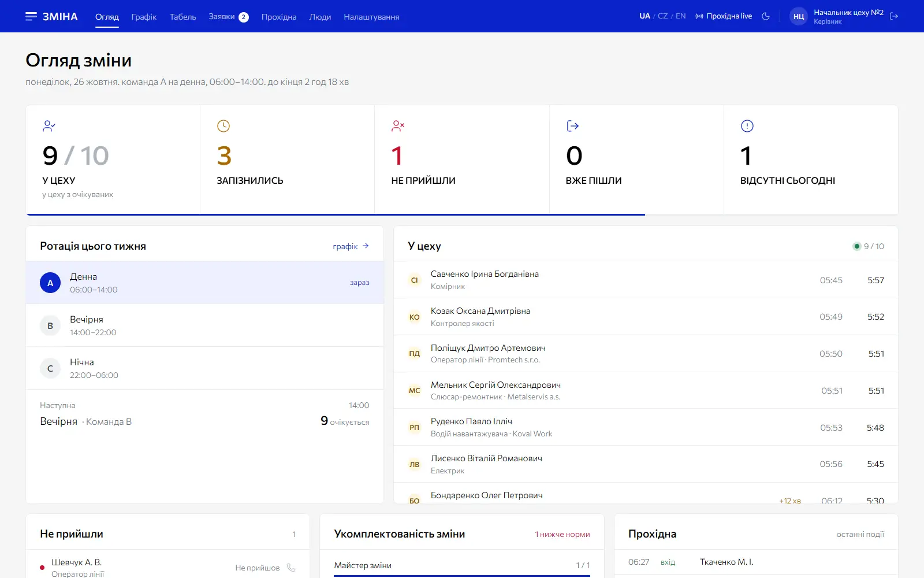Select UA language option
This screenshot has width=924, height=578.
click(x=645, y=16)
